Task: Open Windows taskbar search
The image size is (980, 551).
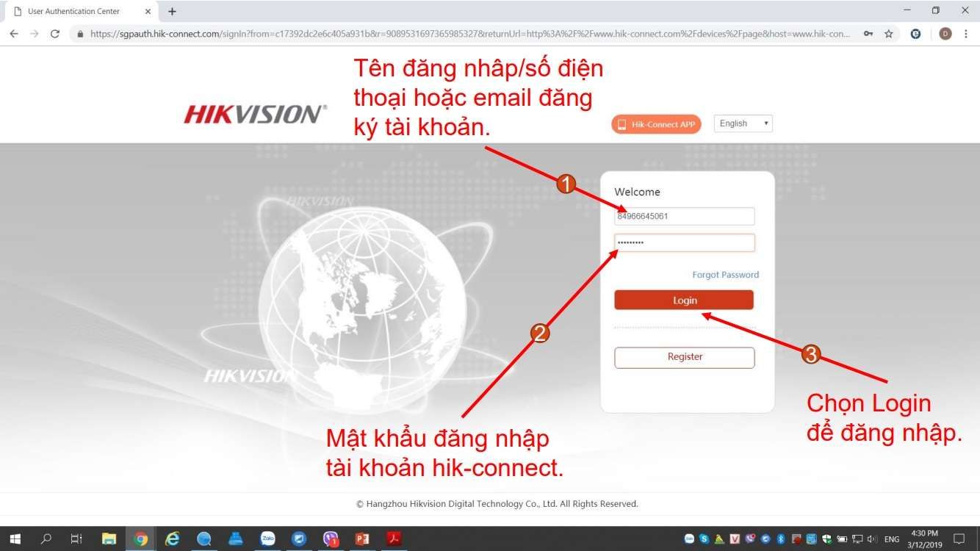Action: click(46, 539)
